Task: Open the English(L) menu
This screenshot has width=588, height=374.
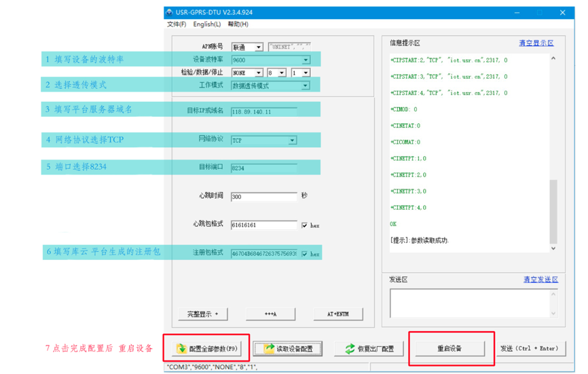Action: pyautogui.click(x=206, y=24)
